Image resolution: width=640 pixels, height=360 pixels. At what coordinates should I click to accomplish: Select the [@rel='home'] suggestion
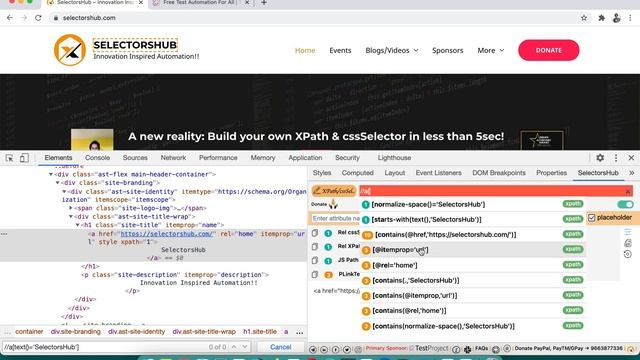coord(473,265)
